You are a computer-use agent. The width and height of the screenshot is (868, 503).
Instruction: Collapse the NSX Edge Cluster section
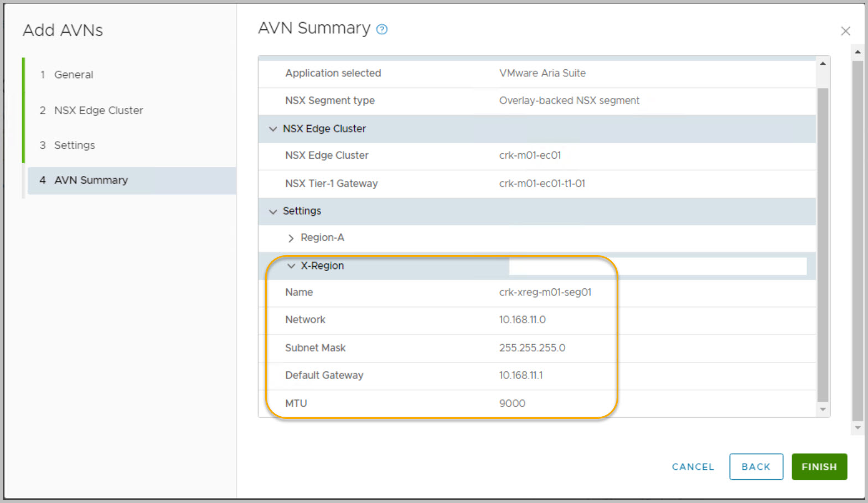pos(273,129)
